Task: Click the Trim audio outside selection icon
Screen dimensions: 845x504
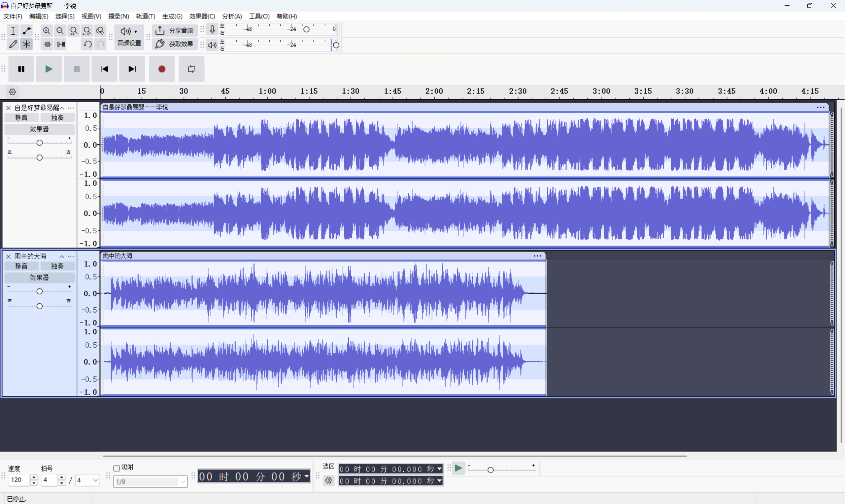Action: (x=47, y=44)
